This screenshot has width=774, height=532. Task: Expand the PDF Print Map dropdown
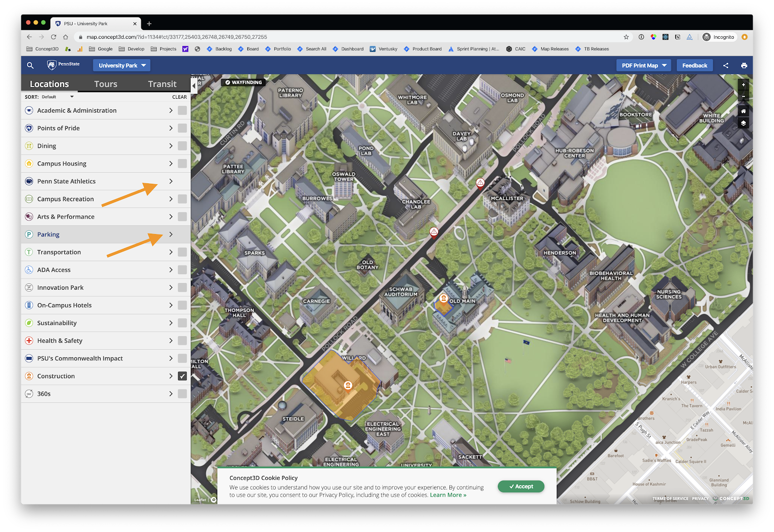point(643,65)
